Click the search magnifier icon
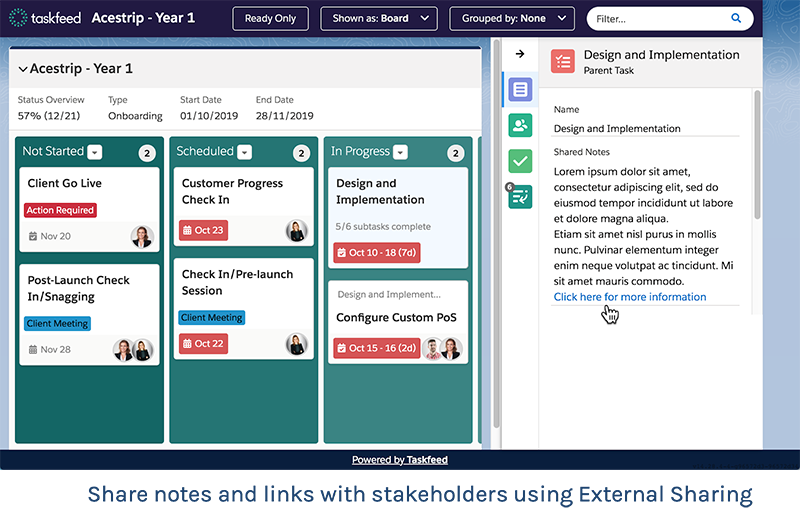 pos(736,18)
